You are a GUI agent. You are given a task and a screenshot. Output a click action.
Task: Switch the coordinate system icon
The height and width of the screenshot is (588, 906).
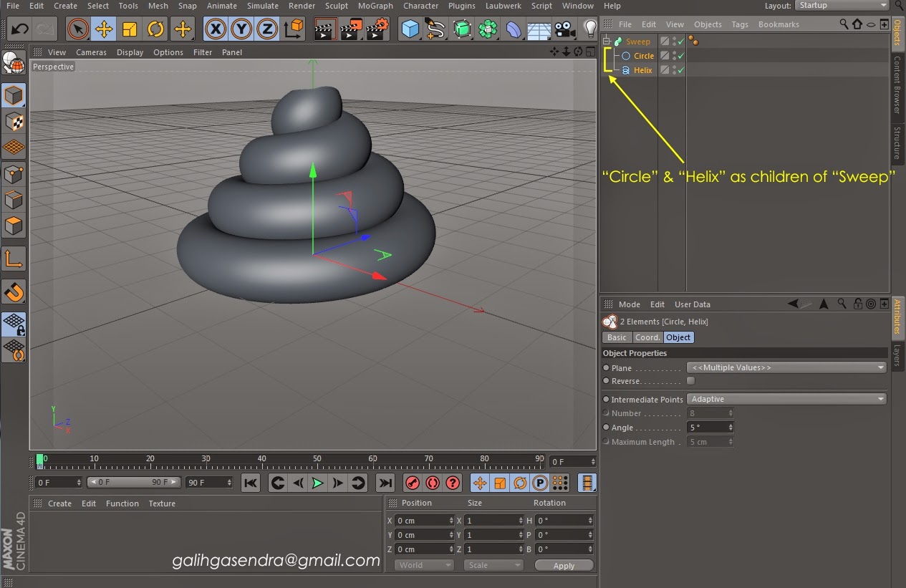coord(294,29)
